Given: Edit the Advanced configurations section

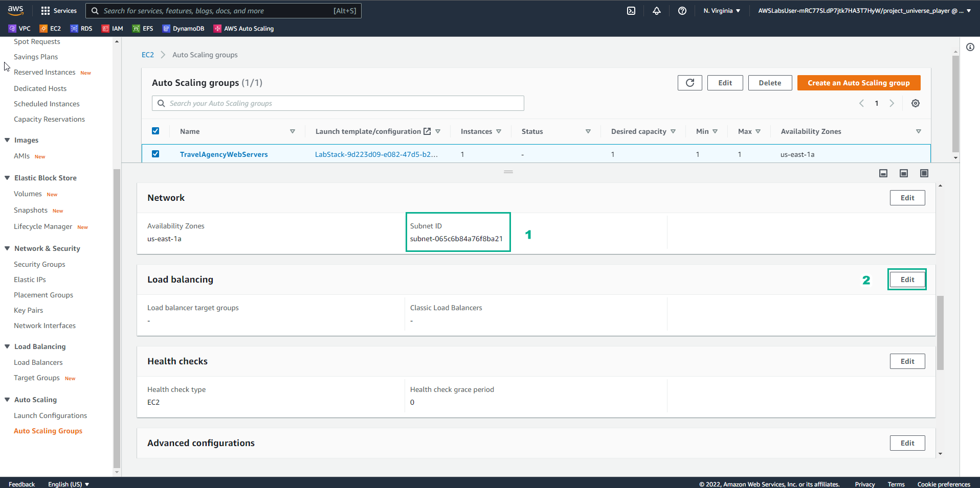Looking at the screenshot, I should pyautogui.click(x=907, y=443).
